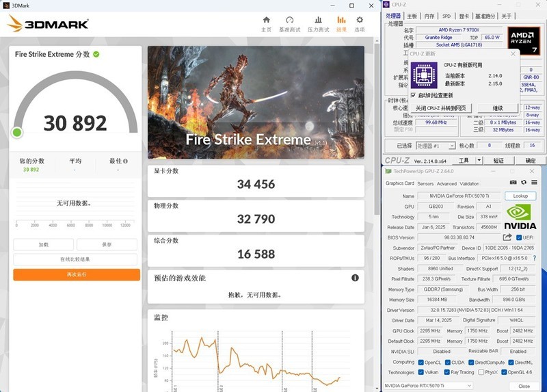
Task: Open the GPU selector dropdown in GPU-Z
Action: 429,385
